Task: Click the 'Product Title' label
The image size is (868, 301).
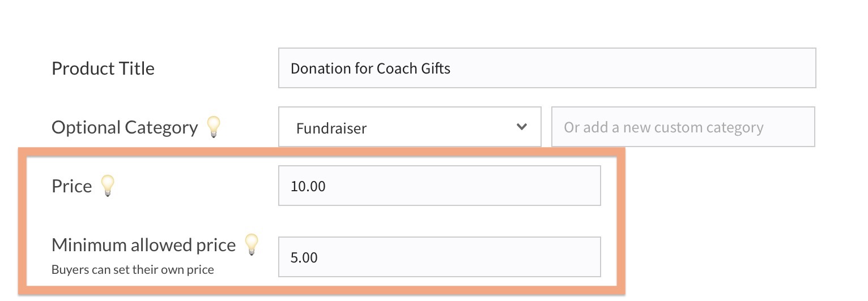Action: 103,68
